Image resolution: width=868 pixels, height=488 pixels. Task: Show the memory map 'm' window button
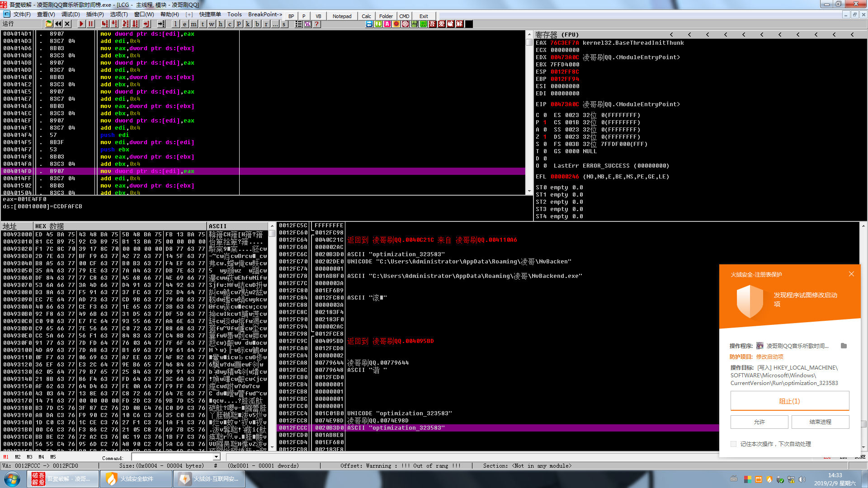(193, 24)
